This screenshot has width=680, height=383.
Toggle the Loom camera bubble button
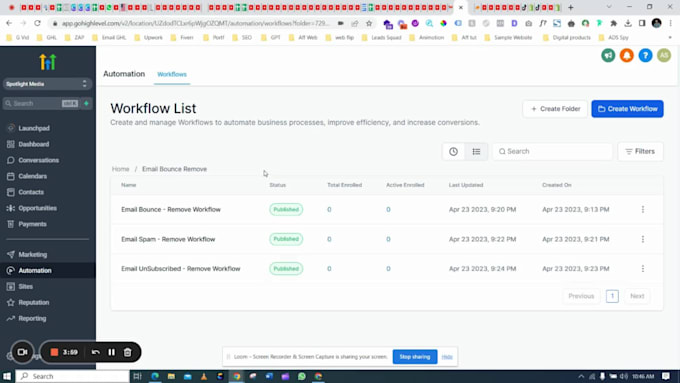tap(23, 352)
